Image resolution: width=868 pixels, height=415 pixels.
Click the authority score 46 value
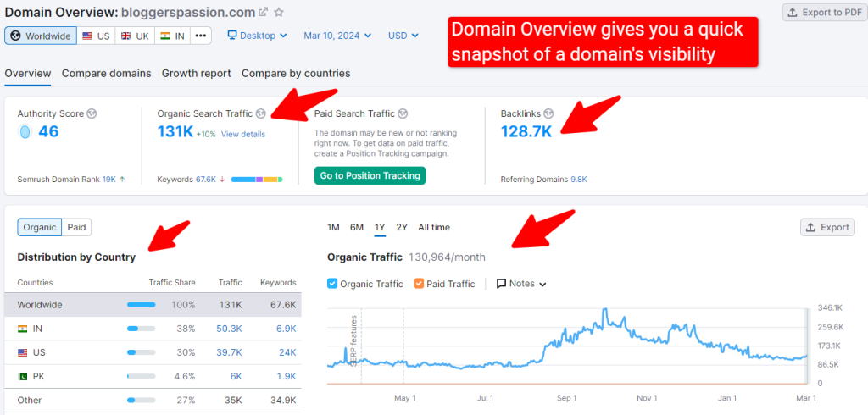pyautogui.click(x=48, y=131)
